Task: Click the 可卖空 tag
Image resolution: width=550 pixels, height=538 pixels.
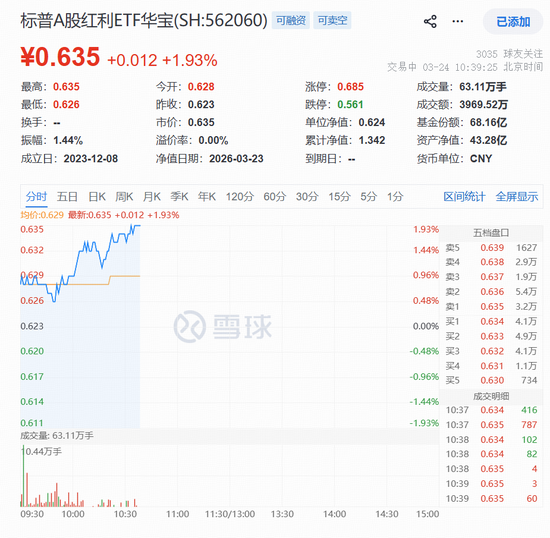Action: pyautogui.click(x=332, y=20)
